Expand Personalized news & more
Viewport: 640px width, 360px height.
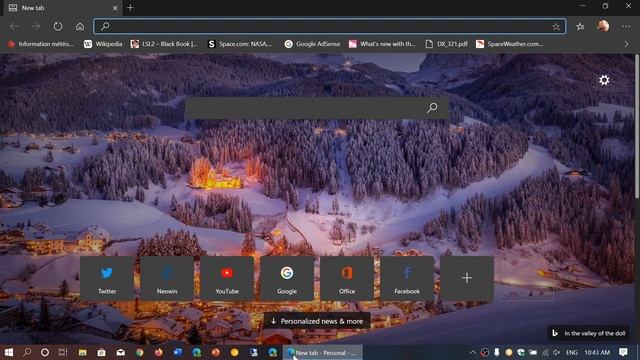[317, 321]
